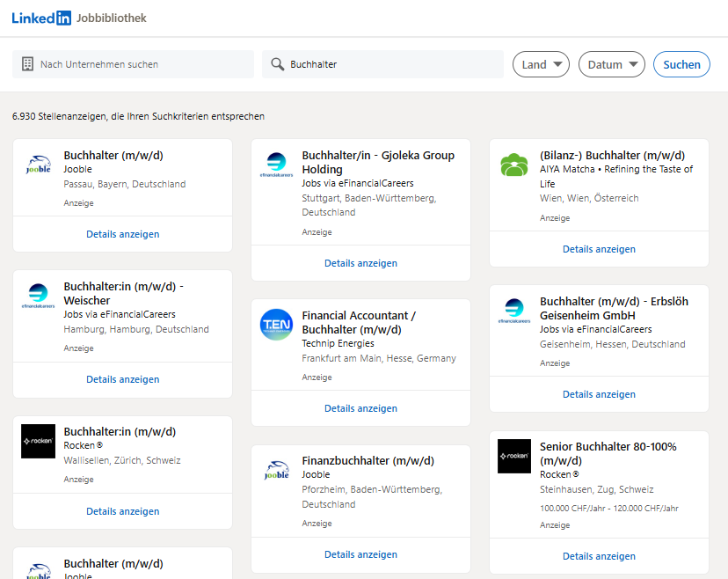Click the magnifier icon beside Buchhalter
The height and width of the screenshot is (579, 728).
coord(278,64)
